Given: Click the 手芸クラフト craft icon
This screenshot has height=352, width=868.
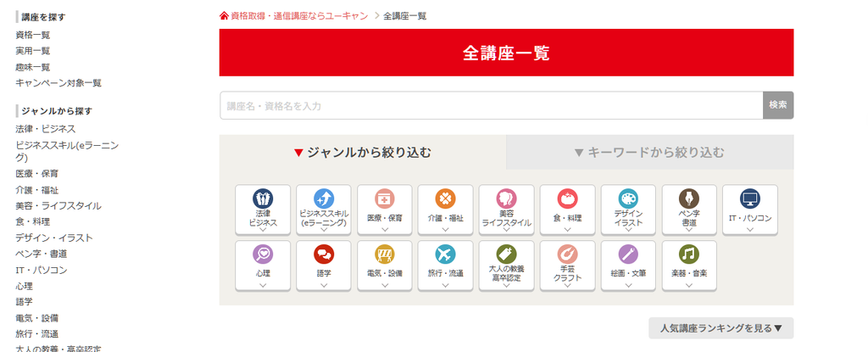Looking at the screenshot, I should [567, 254].
